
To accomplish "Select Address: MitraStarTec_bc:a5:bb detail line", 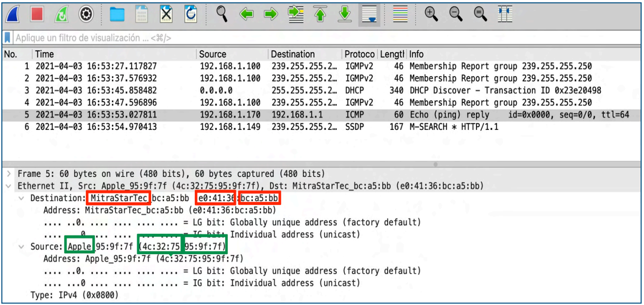I will coord(160,210).
